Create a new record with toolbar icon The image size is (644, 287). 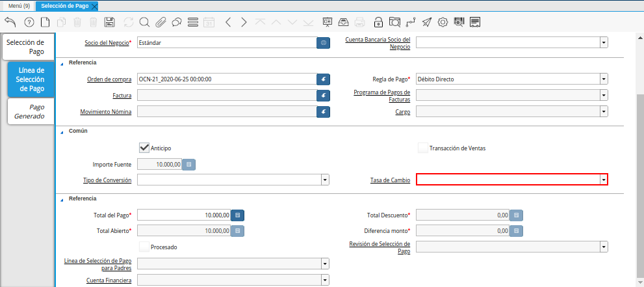tap(45, 22)
